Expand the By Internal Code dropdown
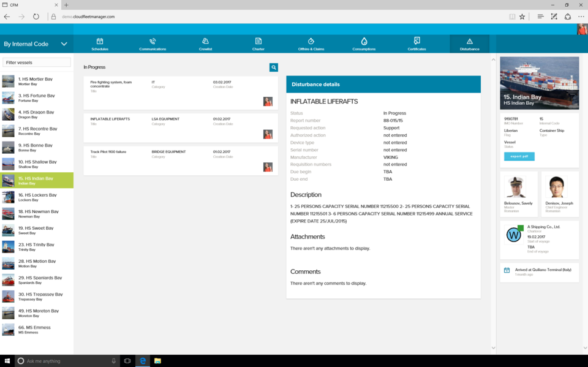Viewport: 588px width, 367px height. 64,44
